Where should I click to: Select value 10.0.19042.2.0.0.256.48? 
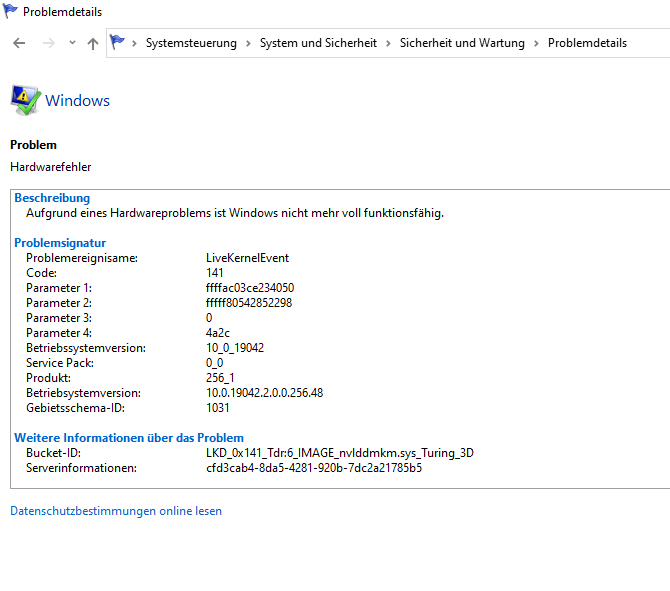[264, 393]
